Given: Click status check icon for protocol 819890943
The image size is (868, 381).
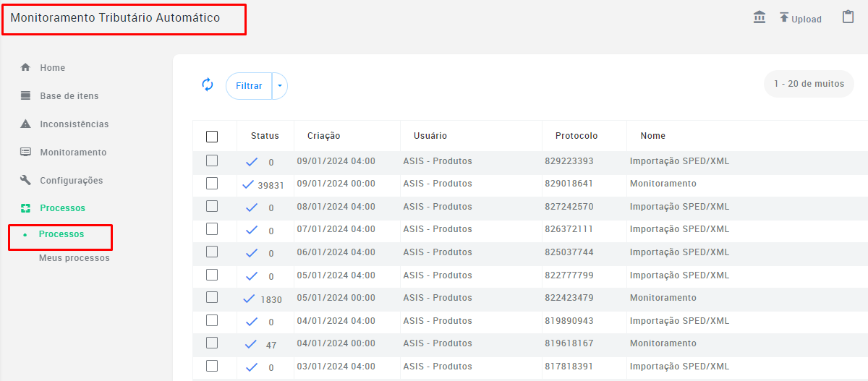Looking at the screenshot, I should [x=252, y=322].
